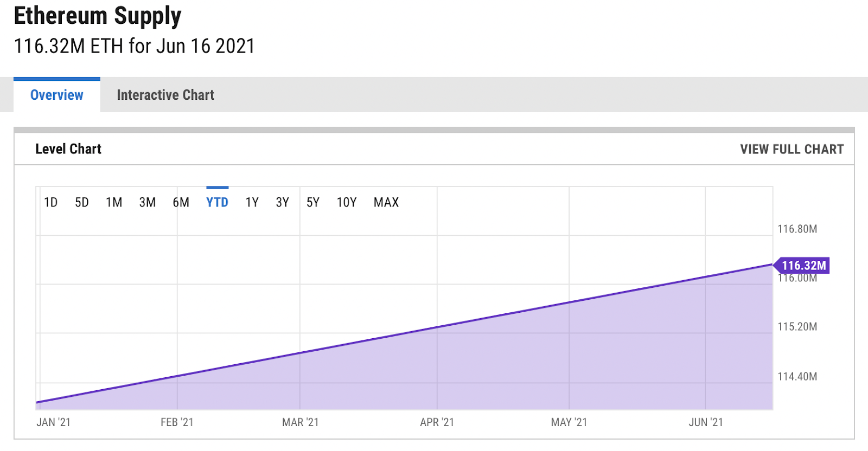868x451 pixels.
Task: Select the 3M range option
Action: tap(147, 202)
